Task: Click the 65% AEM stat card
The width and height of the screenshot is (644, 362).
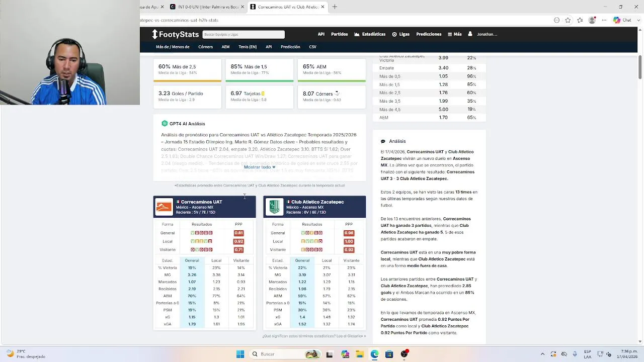Action: tap(332, 70)
